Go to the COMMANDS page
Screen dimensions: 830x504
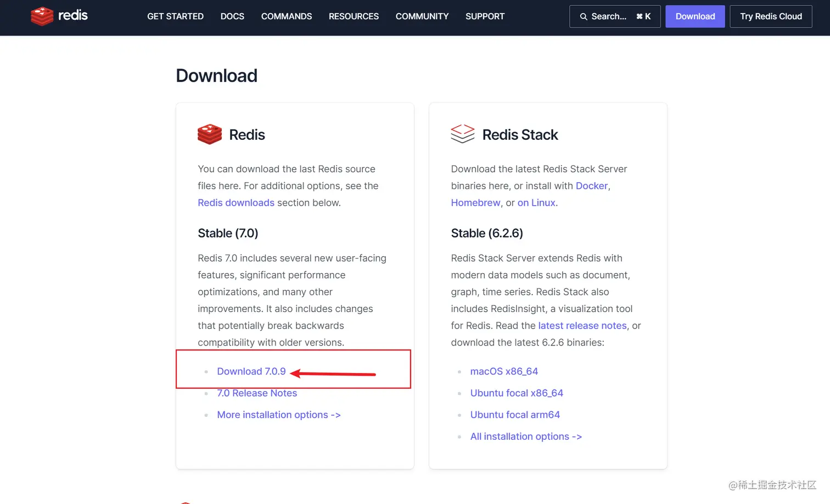(287, 16)
